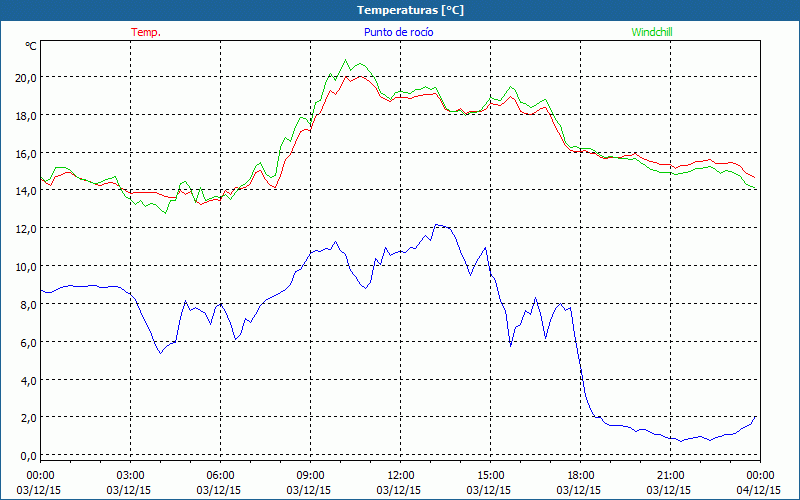Click the green Windchill legend label
800x500 pixels.
(652, 32)
